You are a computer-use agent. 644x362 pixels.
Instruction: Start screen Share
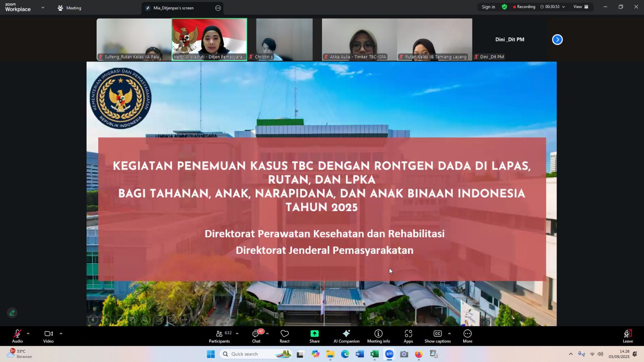(x=314, y=336)
